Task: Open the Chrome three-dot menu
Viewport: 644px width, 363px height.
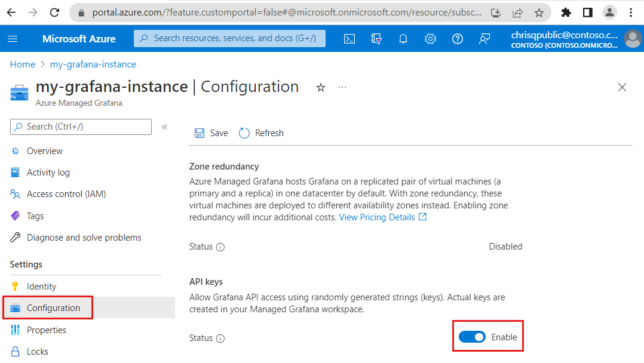Action: point(631,12)
